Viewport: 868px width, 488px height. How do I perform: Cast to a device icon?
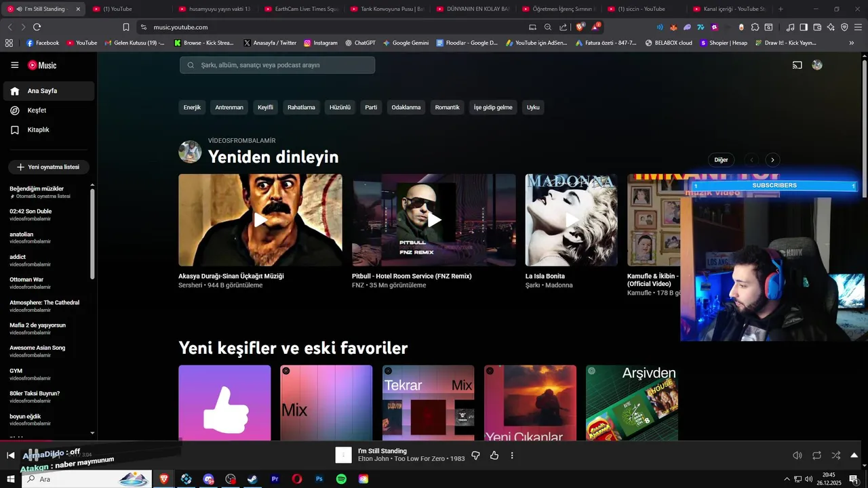pos(797,65)
